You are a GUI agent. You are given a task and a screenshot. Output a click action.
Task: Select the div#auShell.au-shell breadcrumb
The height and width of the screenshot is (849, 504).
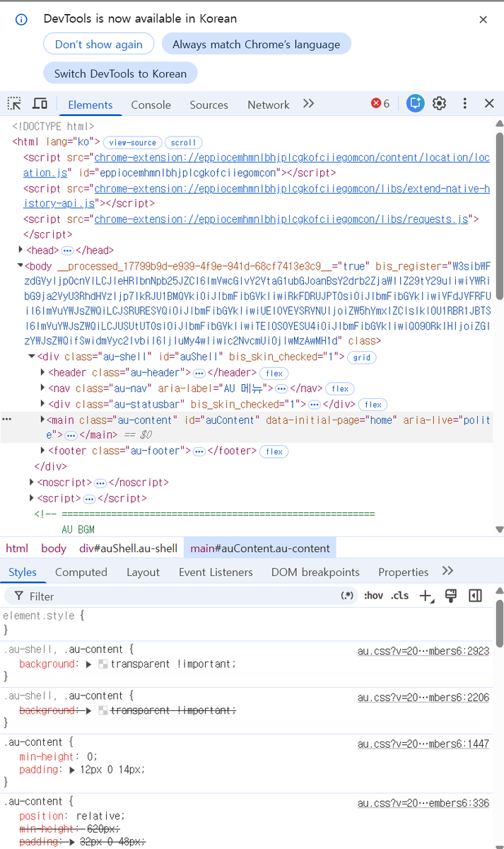[128, 548]
